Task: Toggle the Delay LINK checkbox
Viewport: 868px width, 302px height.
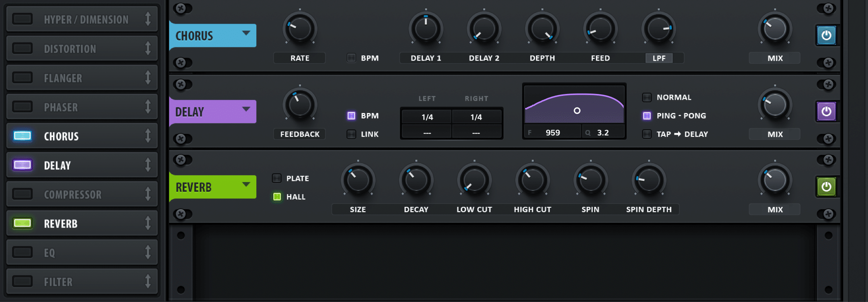Action: pyautogui.click(x=351, y=134)
